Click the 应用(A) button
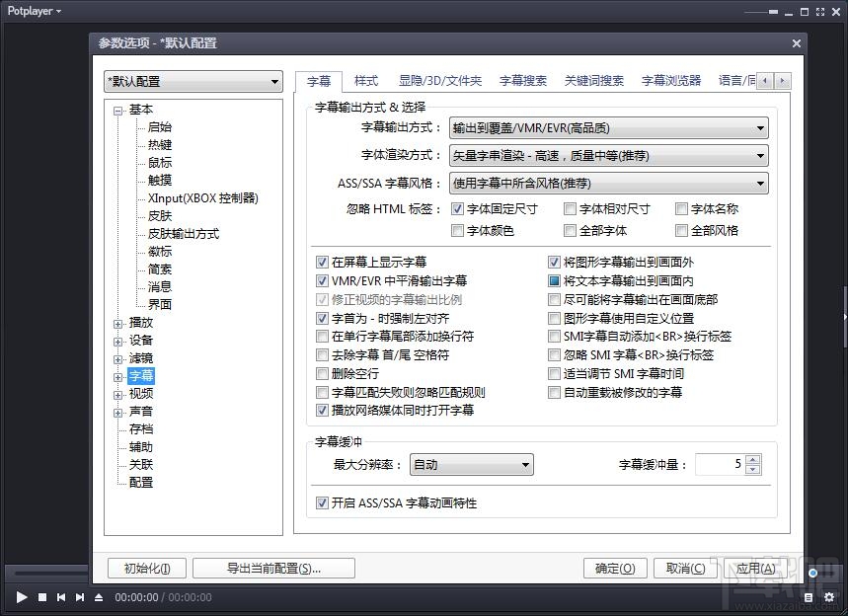Screen dimensions: 848x616 pyautogui.click(x=753, y=568)
